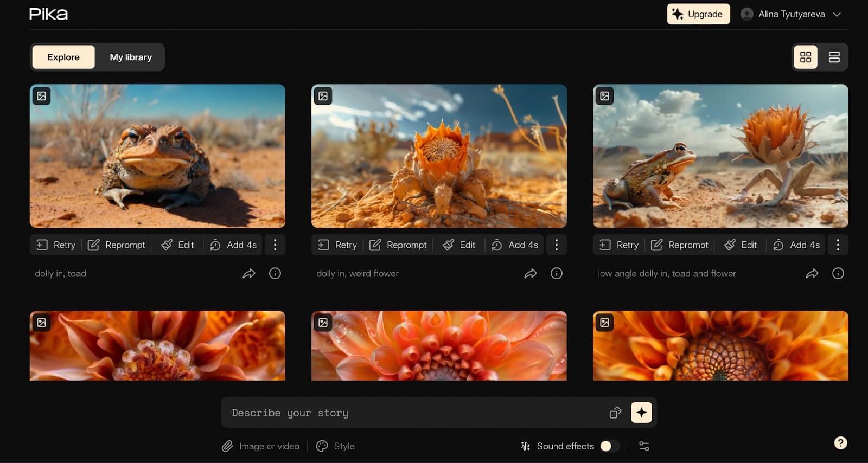Reprompt the 'dolly in, toad' video
The height and width of the screenshot is (463, 868).
coord(117,245)
